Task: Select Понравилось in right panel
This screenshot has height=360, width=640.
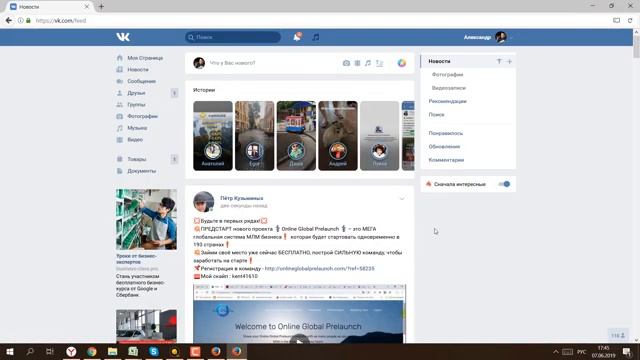Action: point(446,133)
